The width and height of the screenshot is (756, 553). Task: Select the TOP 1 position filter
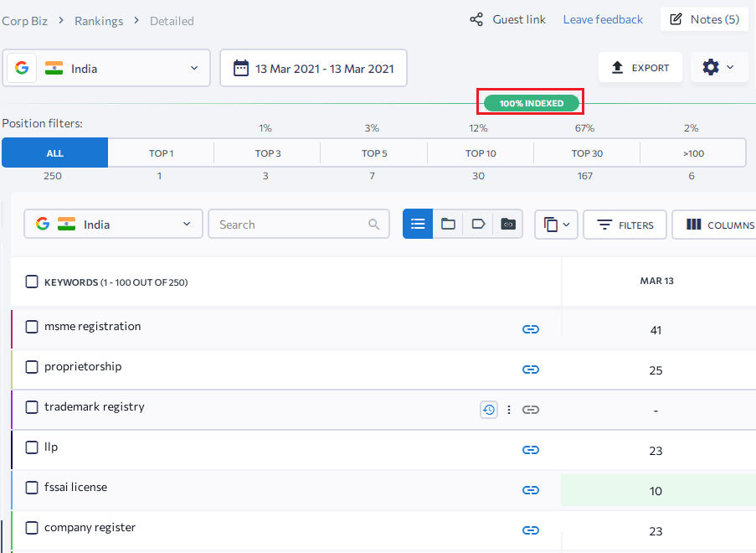[161, 153]
